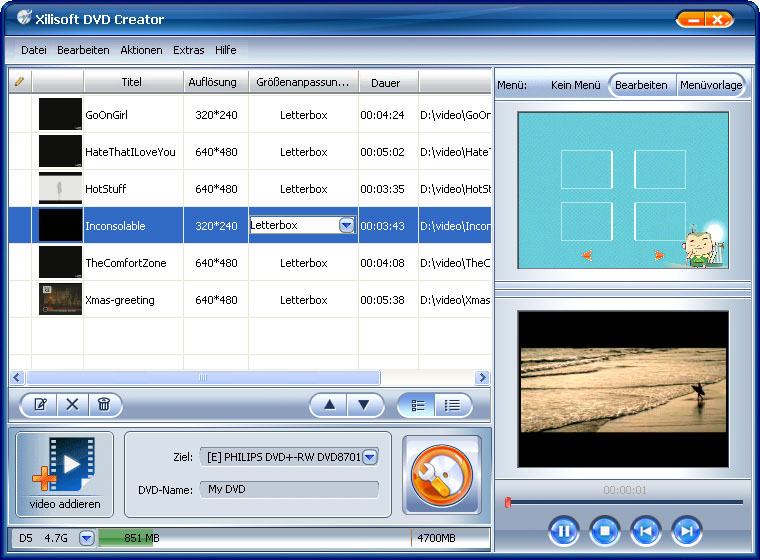Move selected title down with triangle button

364,405
